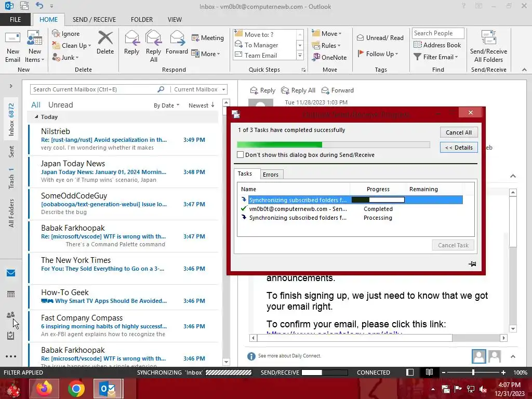Click Forward in the reading pane
This screenshot has height=399, width=532.
click(x=338, y=90)
